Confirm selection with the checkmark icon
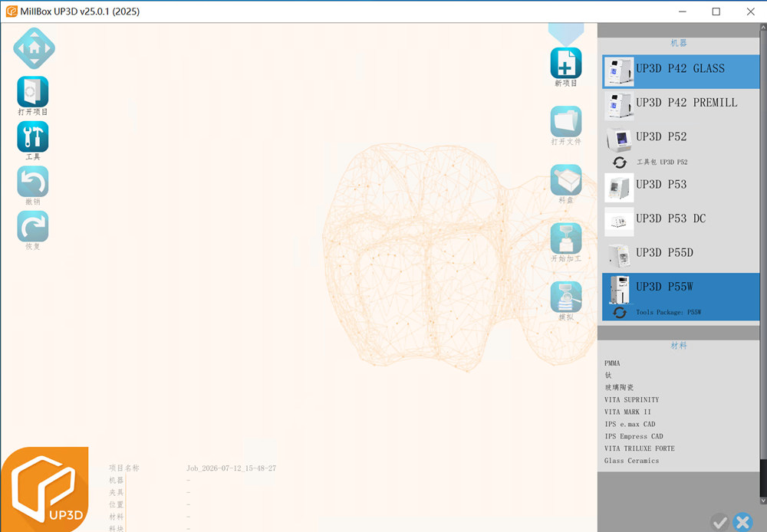Viewport: 767px width, 532px height. [x=719, y=523]
